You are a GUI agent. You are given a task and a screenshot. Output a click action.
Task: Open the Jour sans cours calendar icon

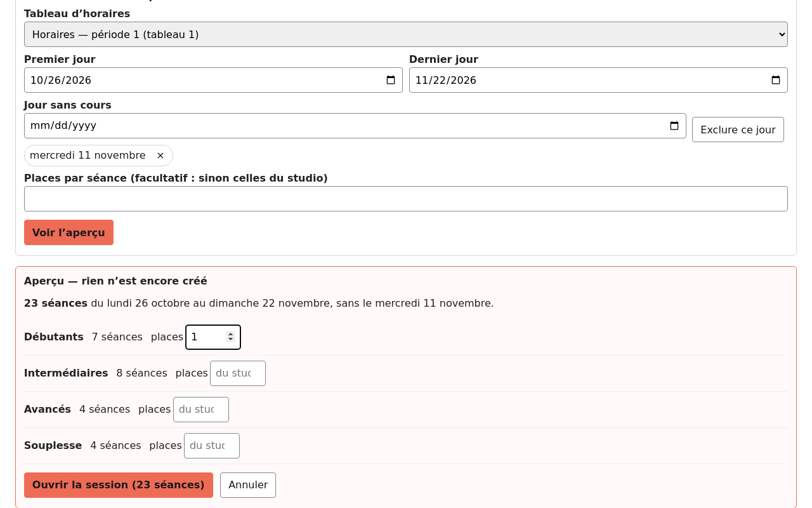coord(674,126)
